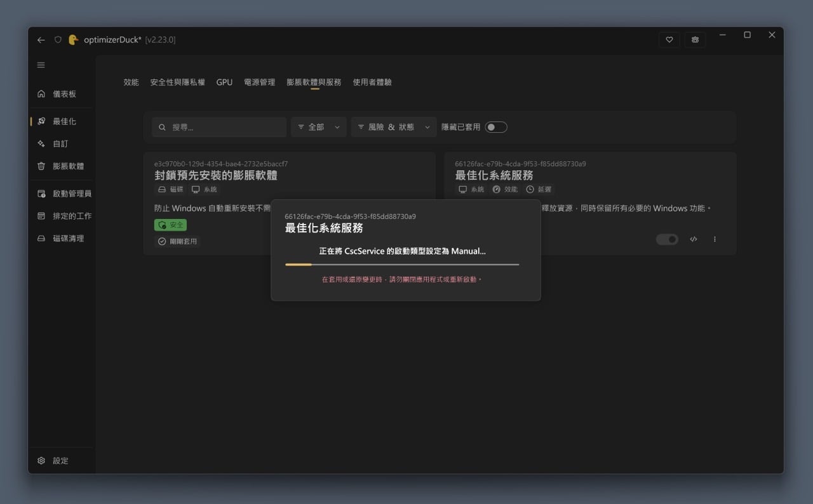The width and height of the screenshot is (813, 504).
Task: Switch to the 電源管理 tab
Action: 260,82
